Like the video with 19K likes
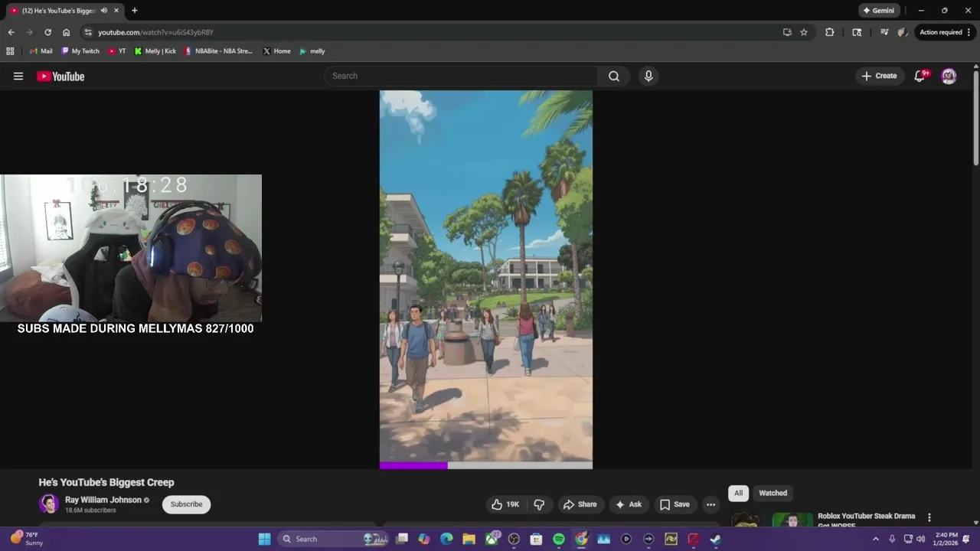The image size is (980, 551). click(505, 504)
